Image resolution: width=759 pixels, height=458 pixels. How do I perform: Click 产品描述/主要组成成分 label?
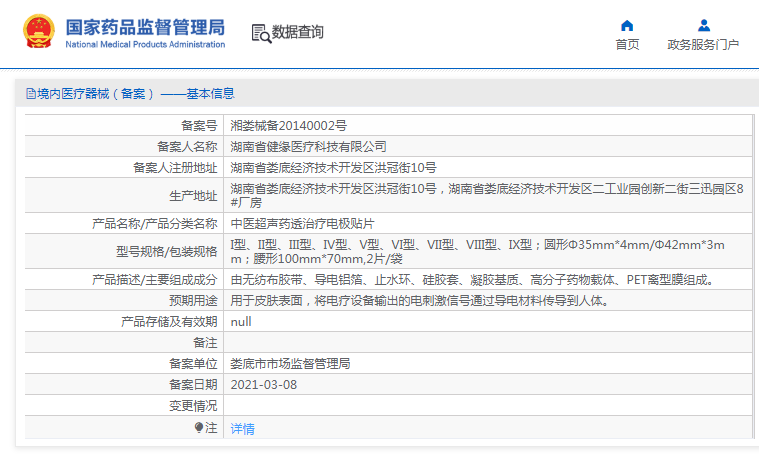click(x=154, y=280)
